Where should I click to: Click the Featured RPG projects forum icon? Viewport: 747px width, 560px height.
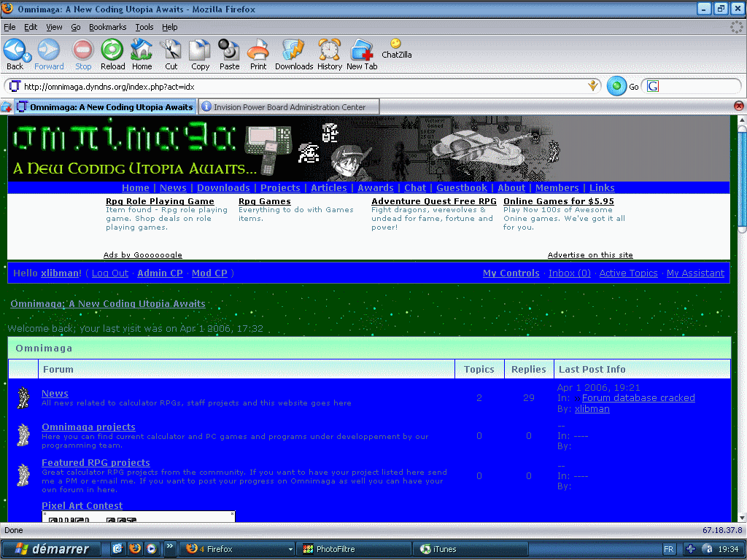point(23,475)
